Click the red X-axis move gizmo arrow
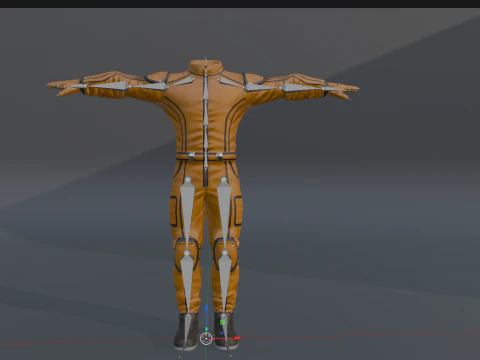The height and width of the screenshot is (360, 480). (237, 338)
